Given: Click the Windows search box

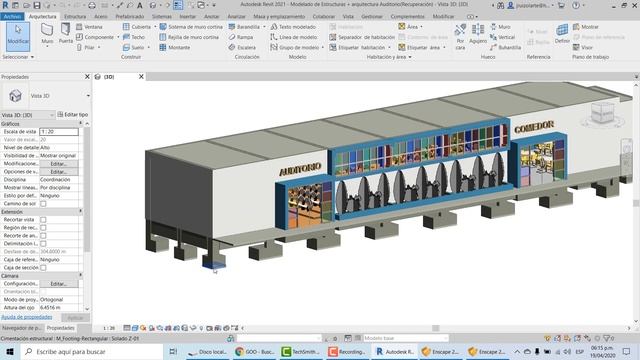Looking at the screenshot, I should (x=92, y=351).
